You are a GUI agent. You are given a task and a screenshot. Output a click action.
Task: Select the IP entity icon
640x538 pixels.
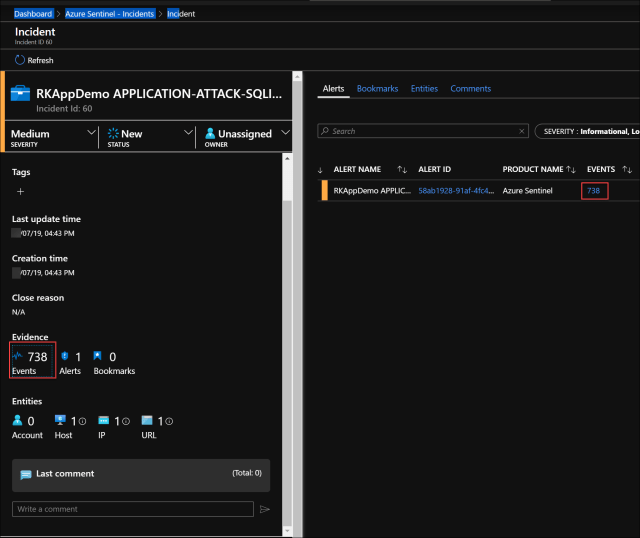[103, 421]
